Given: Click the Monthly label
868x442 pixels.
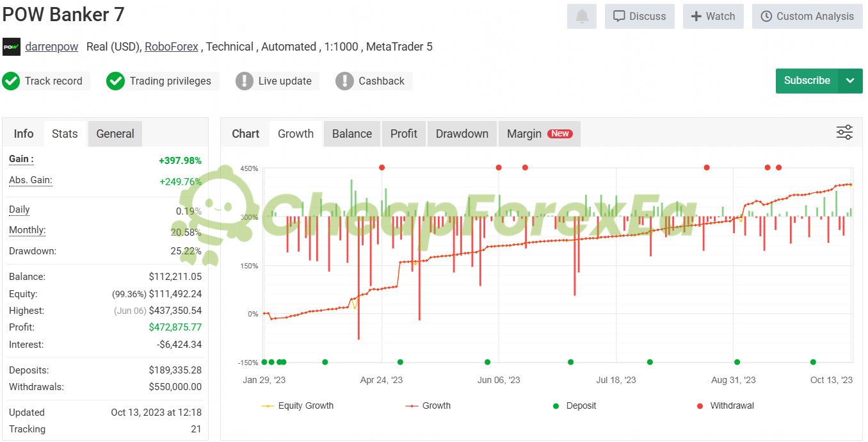Looking at the screenshot, I should (x=28, y=230).
